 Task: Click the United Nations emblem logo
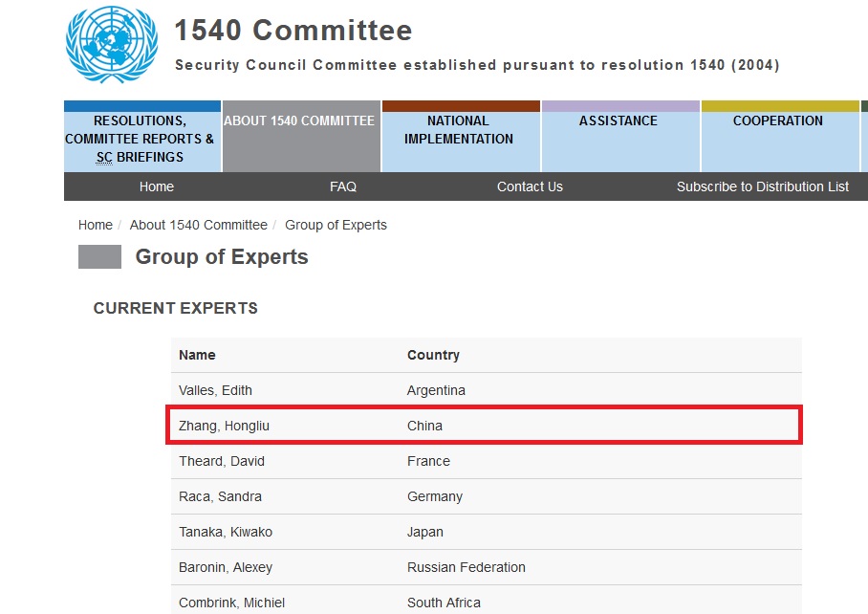coord(112,45)
